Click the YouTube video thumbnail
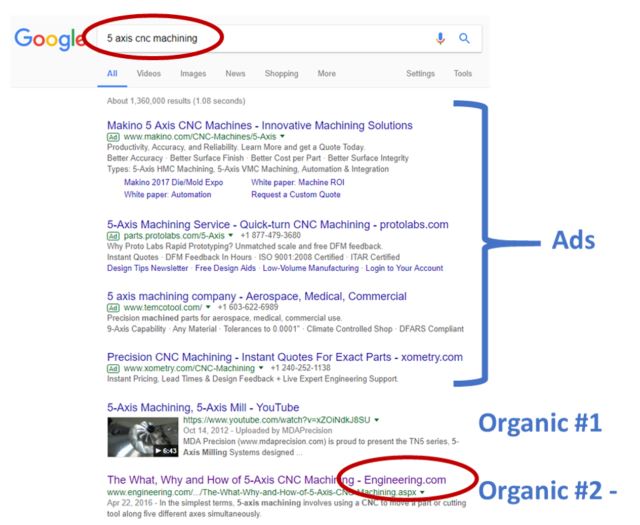Viewport: 640px width, 525px height. (x=143, y=437)
